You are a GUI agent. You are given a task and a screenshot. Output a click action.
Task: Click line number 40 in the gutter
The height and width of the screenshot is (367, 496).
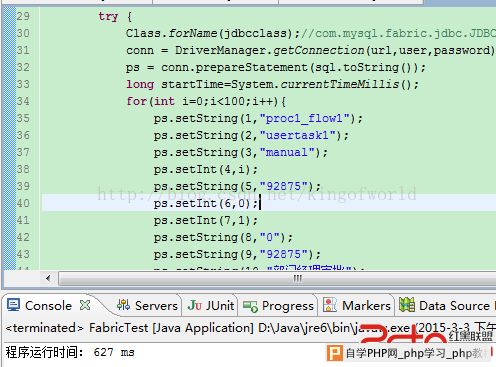coord(23,203)
